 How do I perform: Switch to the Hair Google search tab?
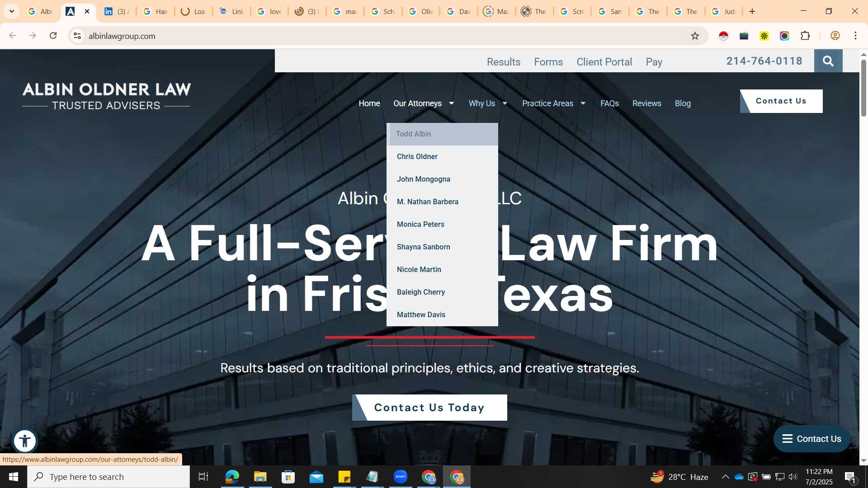(155, 11)
